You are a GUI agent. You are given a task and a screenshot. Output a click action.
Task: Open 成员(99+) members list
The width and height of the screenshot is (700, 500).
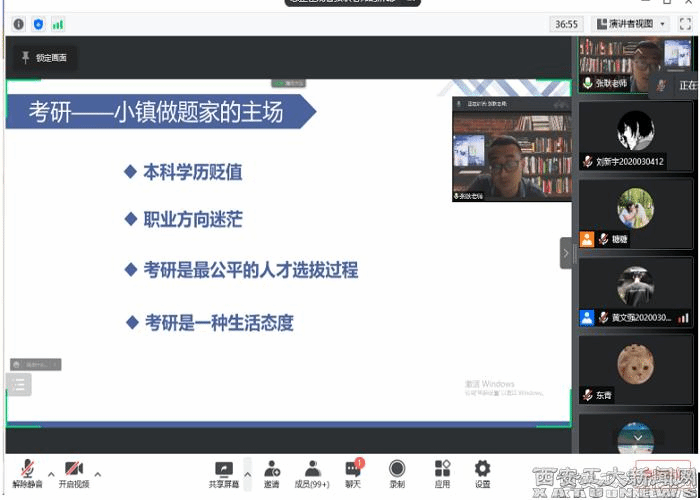pyautogui.click(x=313, y=472)
